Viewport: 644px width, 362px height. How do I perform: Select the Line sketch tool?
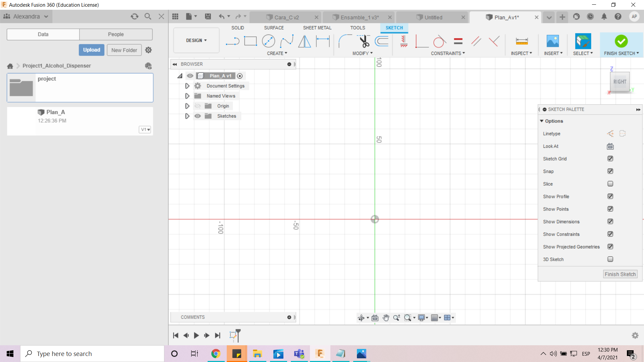[x=232, y=41]
